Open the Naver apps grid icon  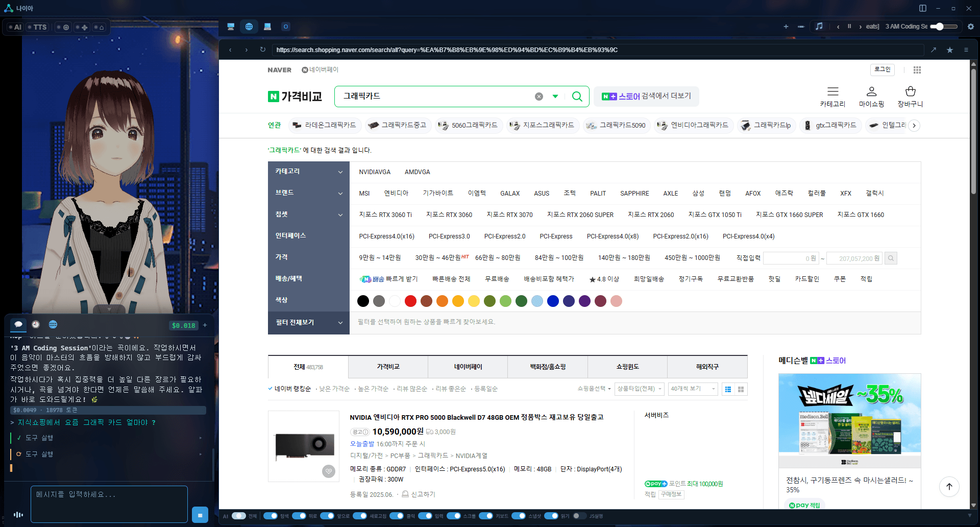[917, 70]
